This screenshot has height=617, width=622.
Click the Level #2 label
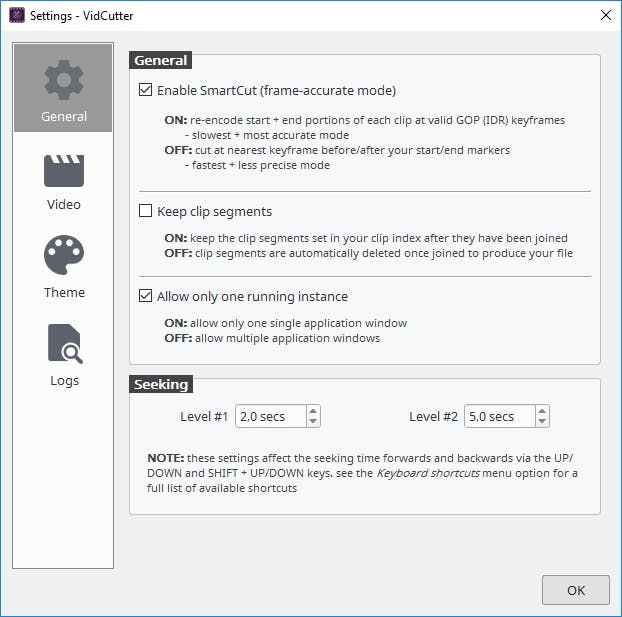[433, 417]
